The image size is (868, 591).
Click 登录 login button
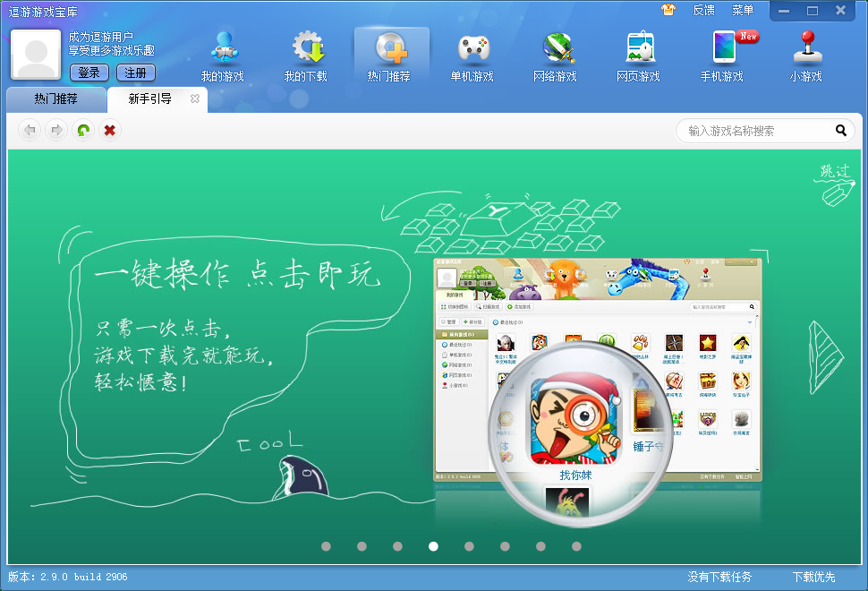click(89, 73)
